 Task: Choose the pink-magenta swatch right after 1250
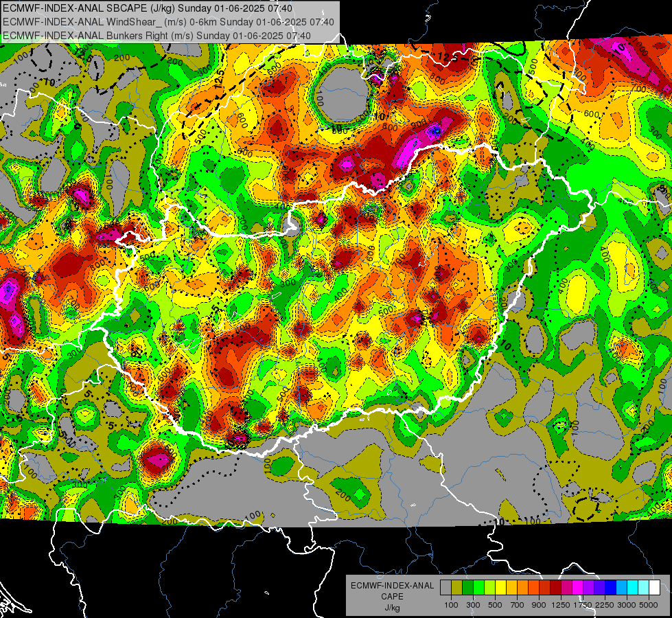pyautogui.click(x=566, y=587)
